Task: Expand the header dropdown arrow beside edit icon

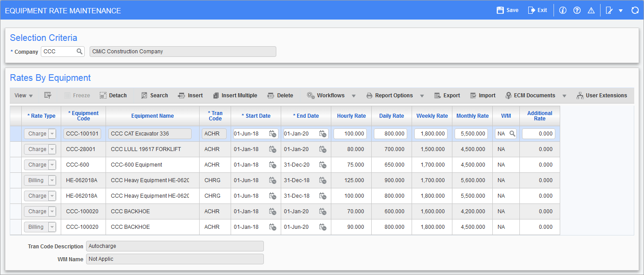Action: [620, 10]
